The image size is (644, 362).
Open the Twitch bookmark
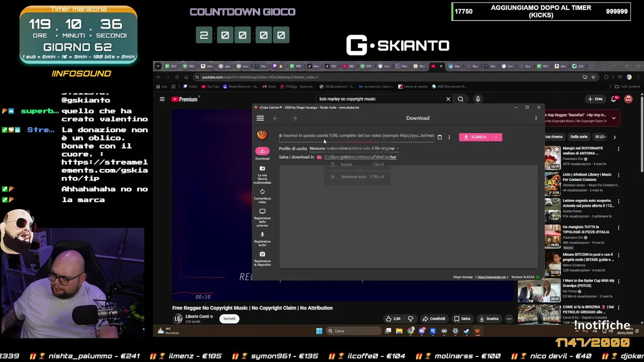tap(191, 86)
